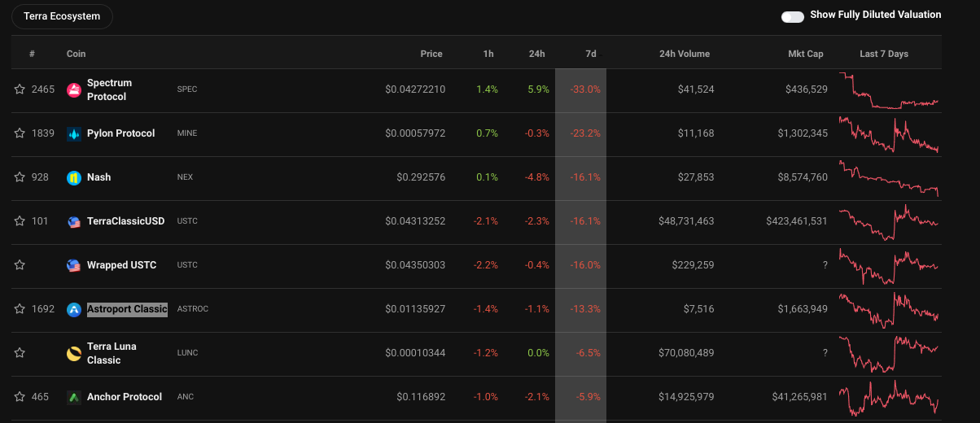Image resolution: width=980 pixels, height=423 pixels.
Task: Click the SPEC ticker symbol
Action: point(186,89)
